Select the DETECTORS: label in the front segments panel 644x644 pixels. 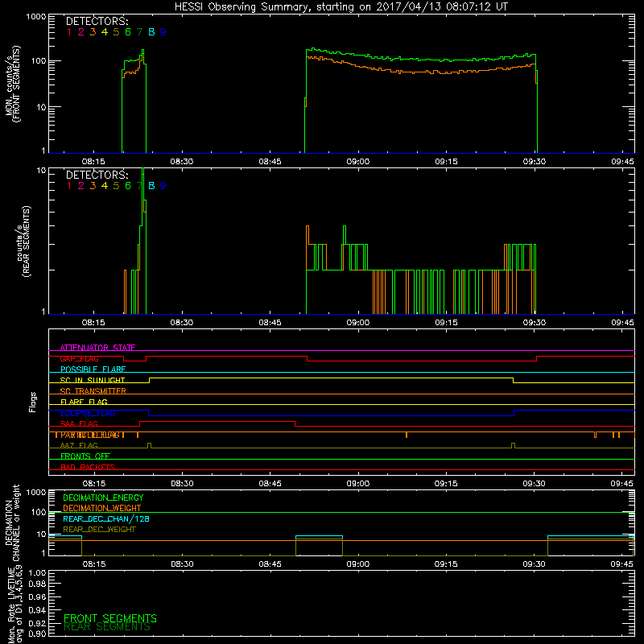(x=97, y=21)
